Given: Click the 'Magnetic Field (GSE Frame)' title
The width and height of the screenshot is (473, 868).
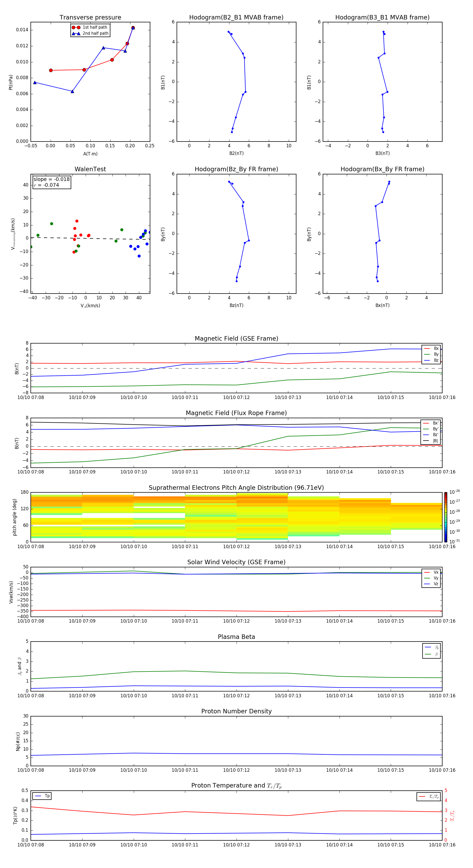Looking at the screenshot, I should [236, 339].
